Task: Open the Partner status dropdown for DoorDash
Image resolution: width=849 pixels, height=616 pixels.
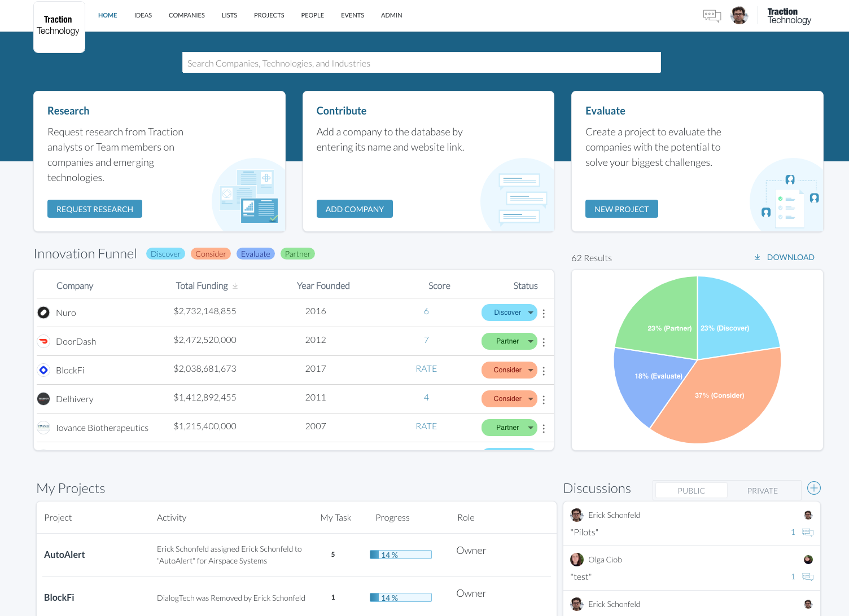Action: tap(509, 341)
